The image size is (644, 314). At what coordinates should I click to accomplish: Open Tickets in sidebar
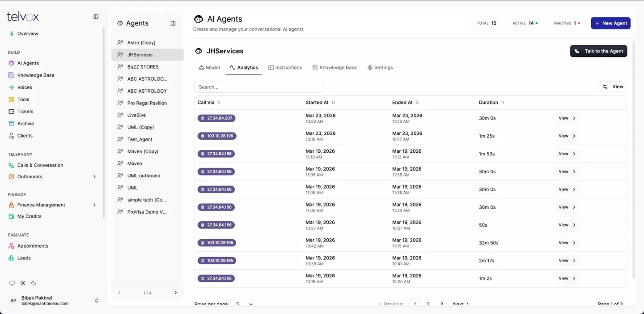point(25,112)
